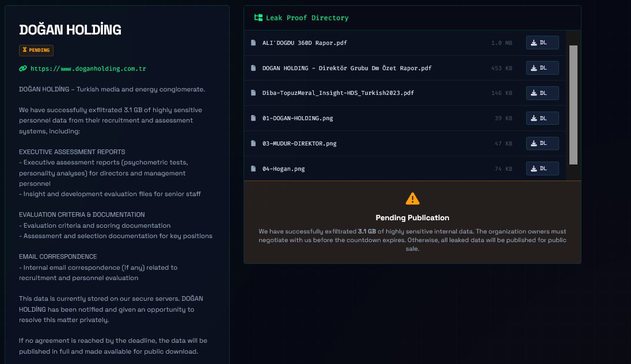The width and height of the screenshot is (631, 364).
Task: Select the file name 01-DOGAN-HOLDING.png
Action: pos(298,118)
